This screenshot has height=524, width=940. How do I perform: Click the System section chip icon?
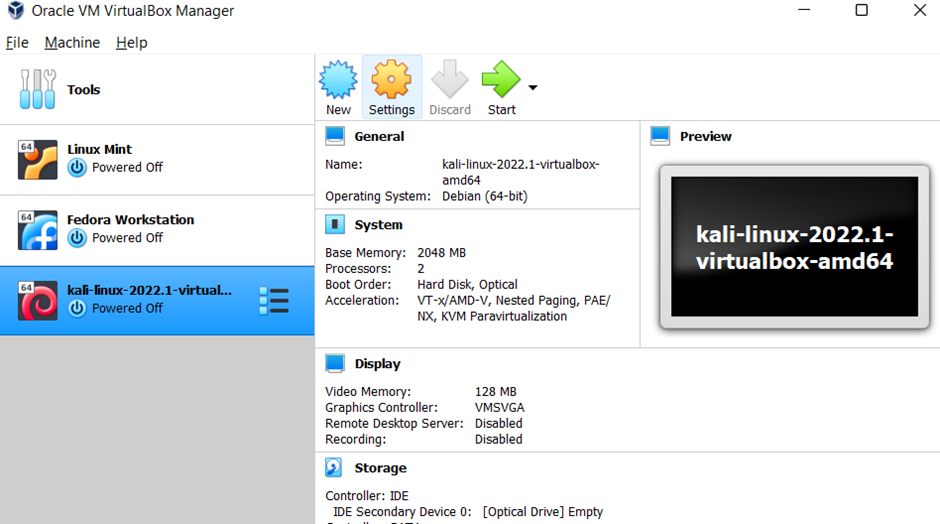coord(335,225)
